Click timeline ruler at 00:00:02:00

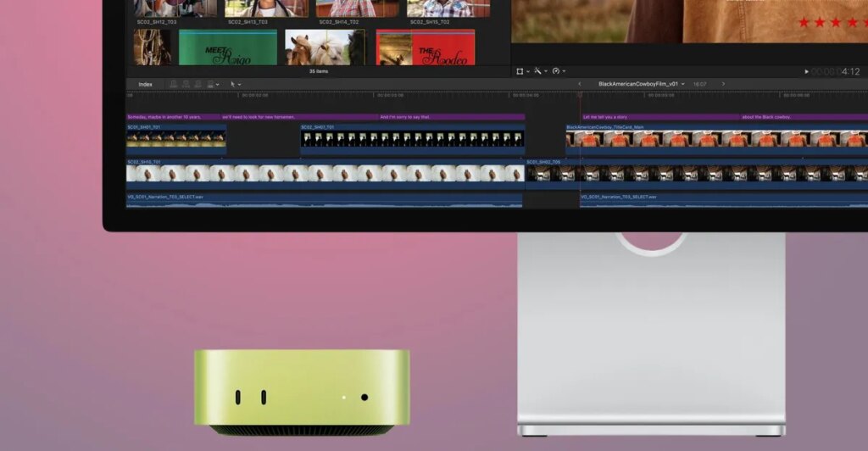pos(254,96)
